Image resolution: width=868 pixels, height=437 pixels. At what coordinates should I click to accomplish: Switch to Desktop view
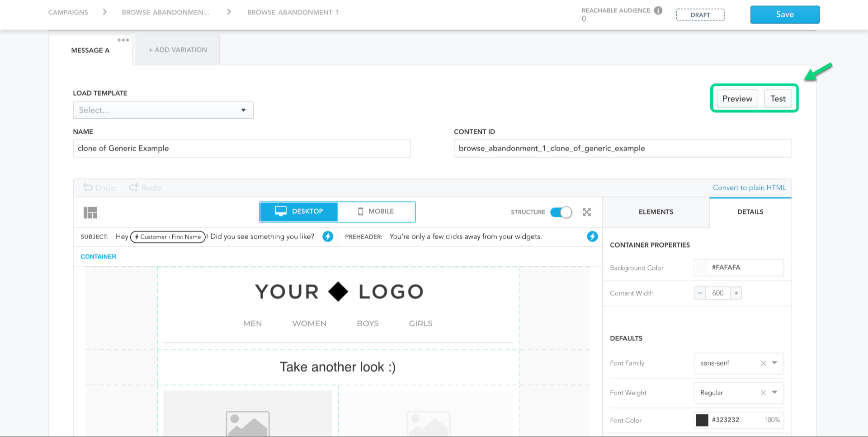pyautogui.click(x=299, y=211)
